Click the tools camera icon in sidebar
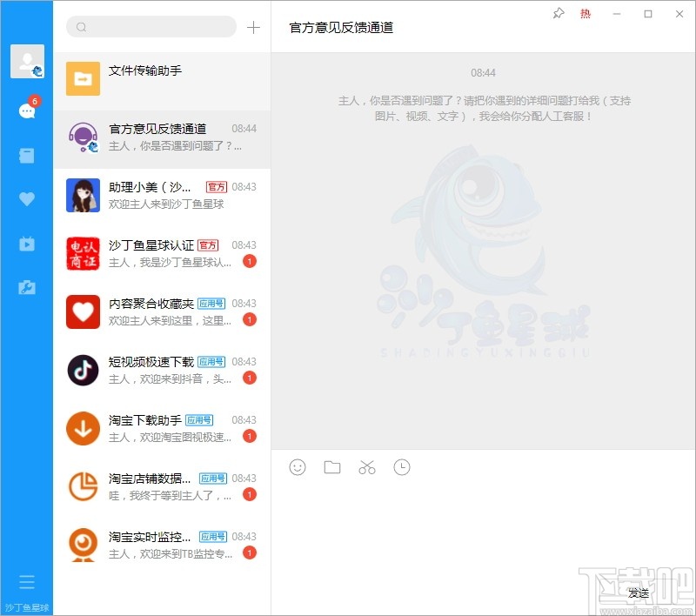 coord(26,287)
